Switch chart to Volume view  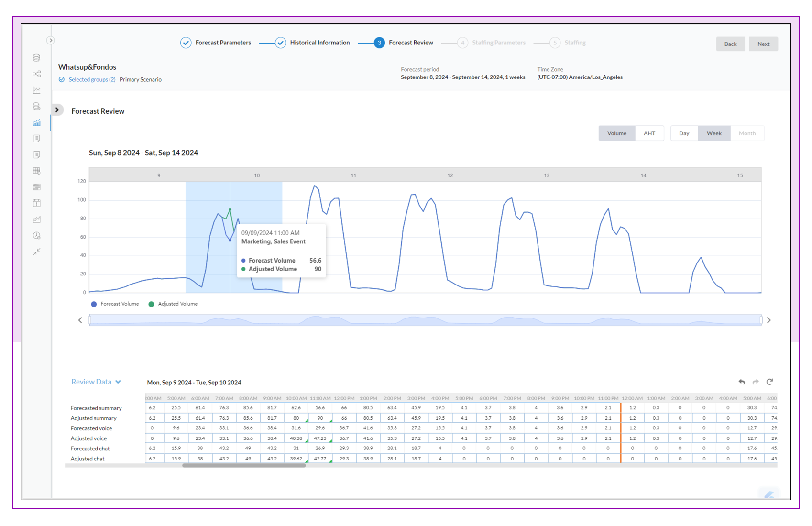coord(617,133)
